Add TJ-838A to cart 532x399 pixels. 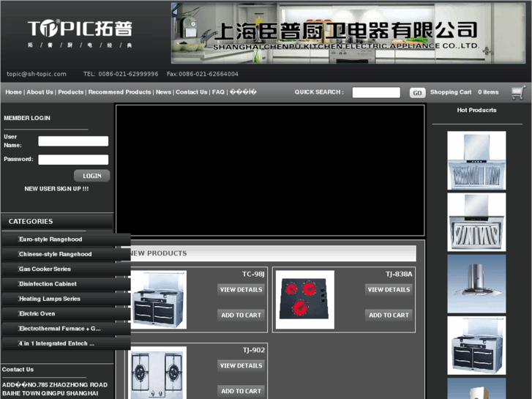tap(389, 315)
